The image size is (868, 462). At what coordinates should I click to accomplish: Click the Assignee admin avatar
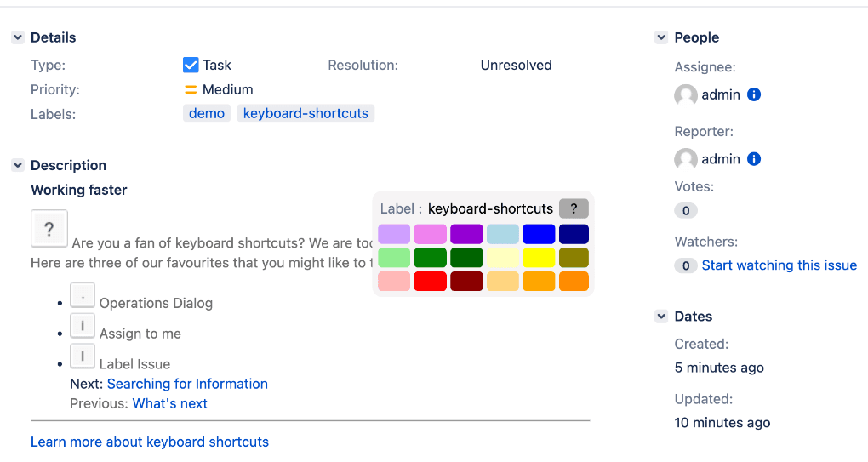click(x=686, y=95)
